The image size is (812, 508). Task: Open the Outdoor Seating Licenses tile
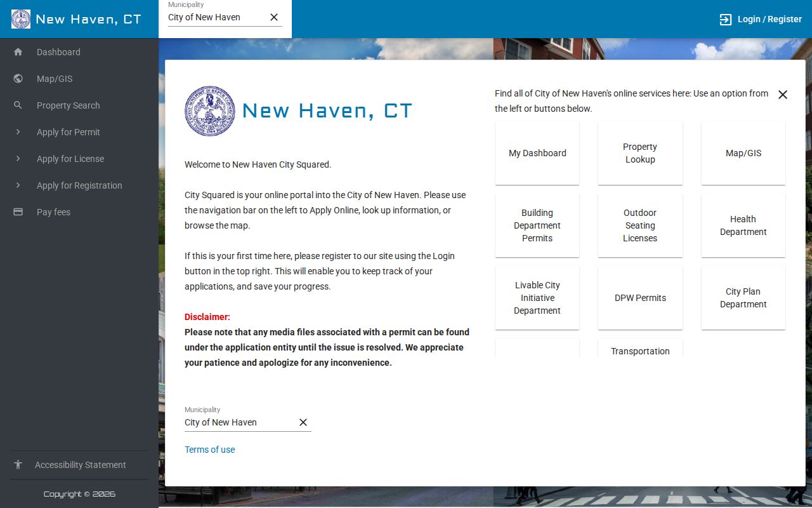640,225
